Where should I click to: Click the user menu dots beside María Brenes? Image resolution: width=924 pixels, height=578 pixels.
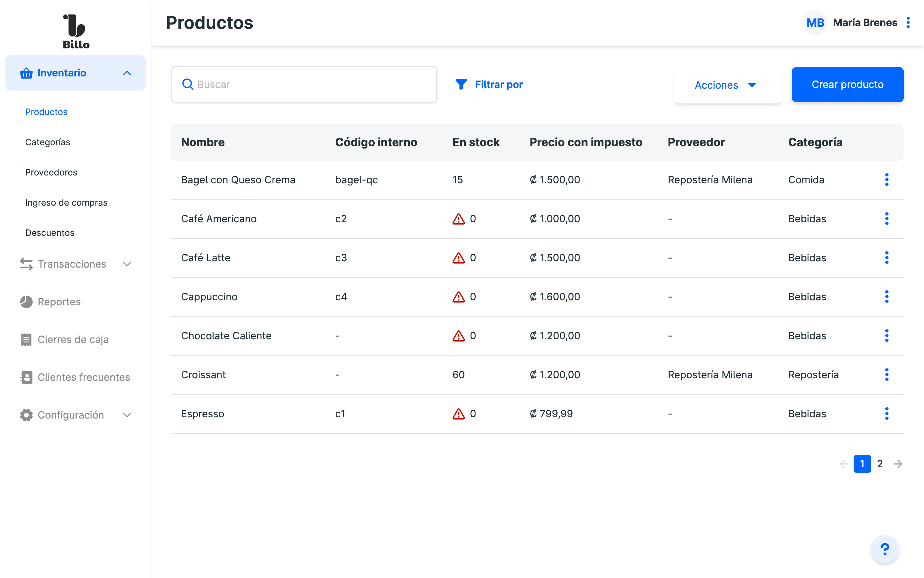pos(908,23)
